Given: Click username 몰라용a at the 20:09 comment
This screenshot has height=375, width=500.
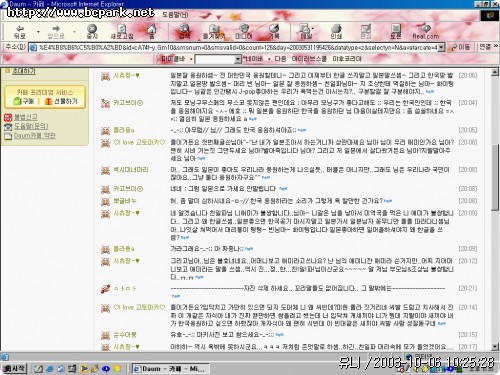Looking at the screenshot, I should pyautogui.click(x=124, y=249).
